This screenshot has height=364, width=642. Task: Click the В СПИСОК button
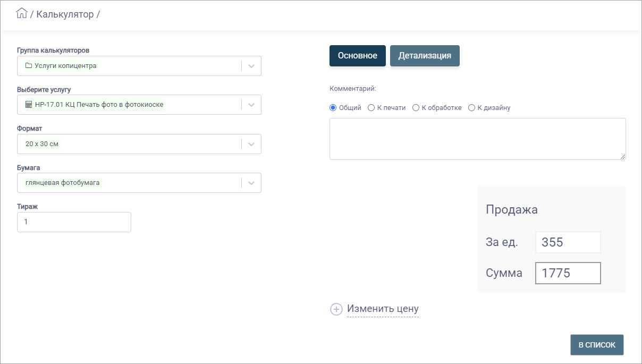(597, 345)
